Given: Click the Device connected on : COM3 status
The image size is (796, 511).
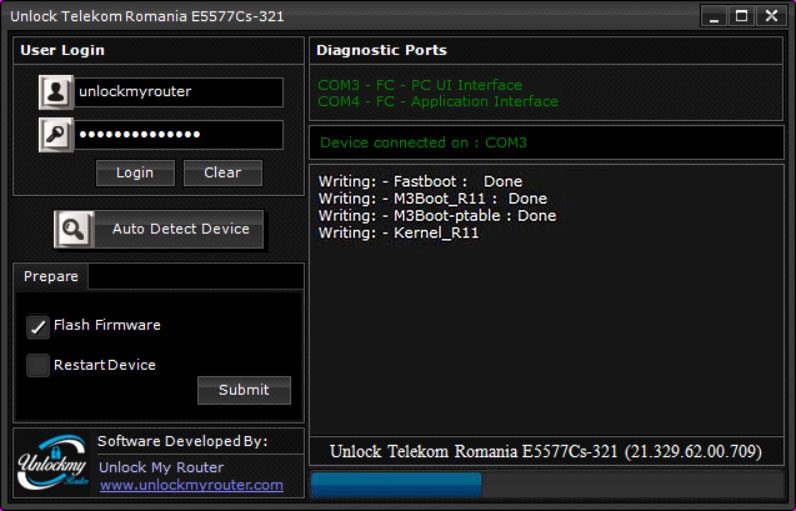Looking at the screenshot, I should tap(423, 143).
